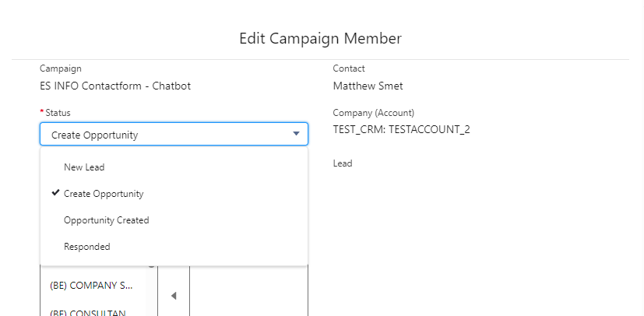644x316 pixels.
Task: Open the contact Matthew Smet
Action: tap(368, 86)
